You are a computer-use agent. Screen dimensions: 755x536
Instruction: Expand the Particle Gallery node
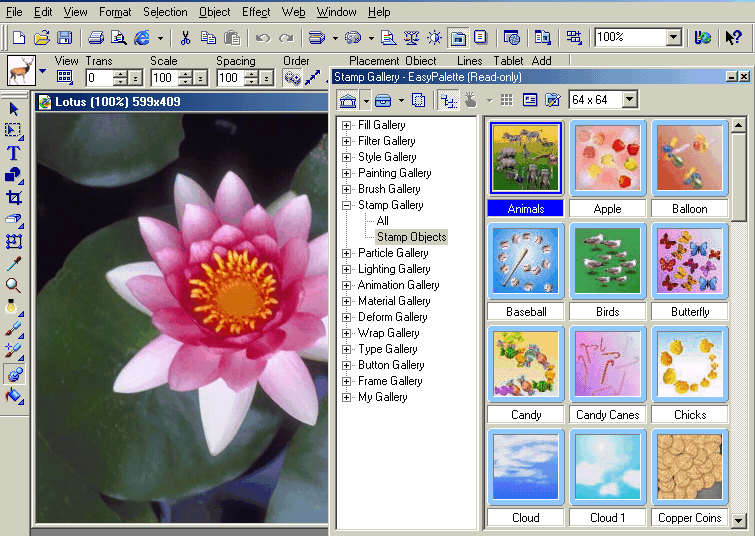point(346,253)
